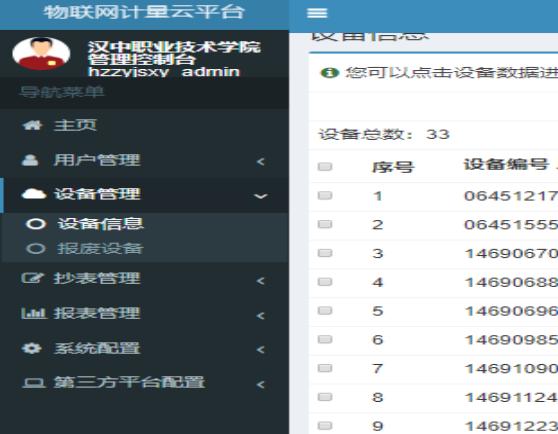The image size is (558, 434).
Task: Click the green info icon in the notice
Action: tap(330, 73)
